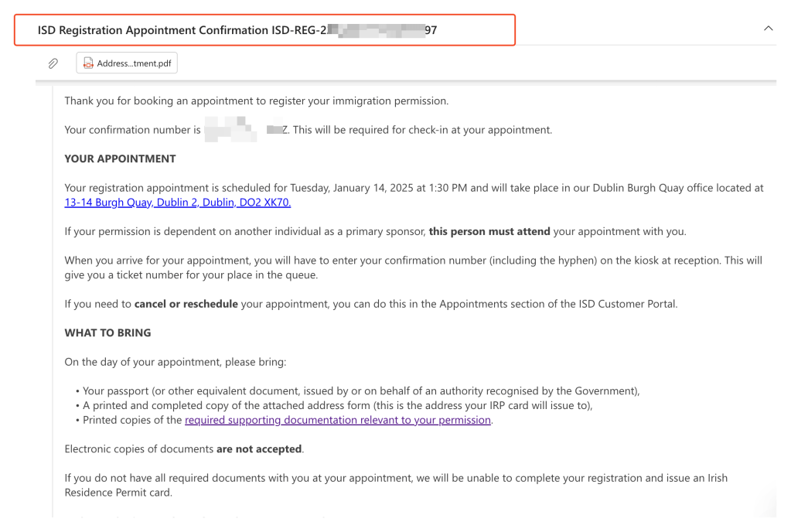
Task: Click the YOUR APPOINTMENT heading
Action: click(x=120, y=159)
